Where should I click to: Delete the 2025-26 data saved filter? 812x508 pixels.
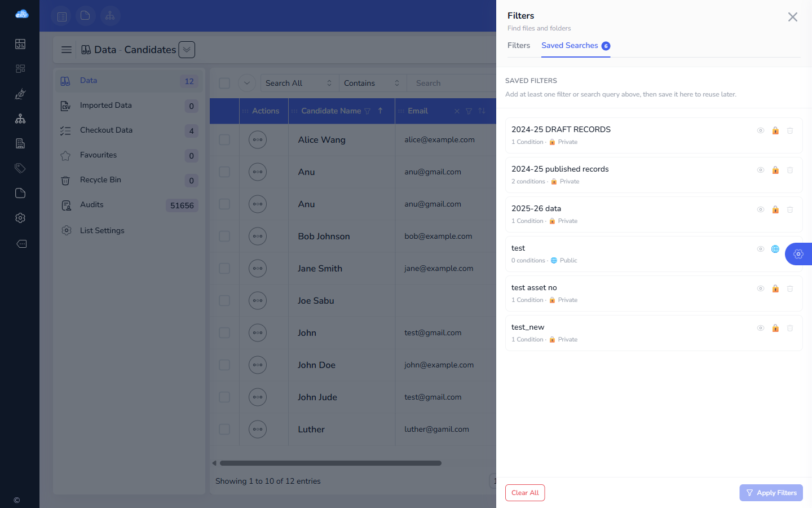pyautogui.click(x=790, y=209)
